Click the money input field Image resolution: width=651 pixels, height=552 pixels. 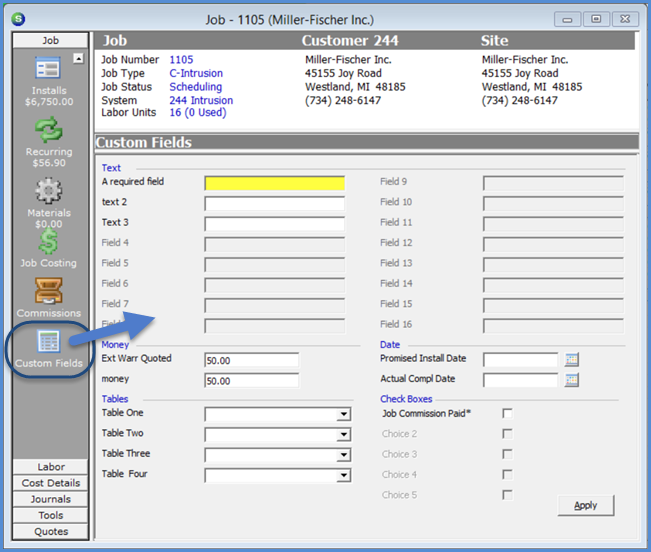252,381
